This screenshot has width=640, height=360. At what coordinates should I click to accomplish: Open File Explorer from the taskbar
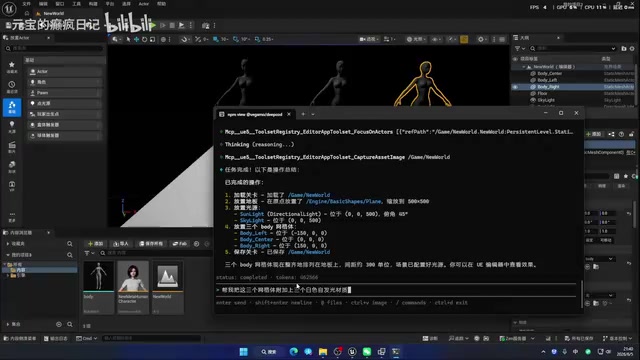coord(323,351)
